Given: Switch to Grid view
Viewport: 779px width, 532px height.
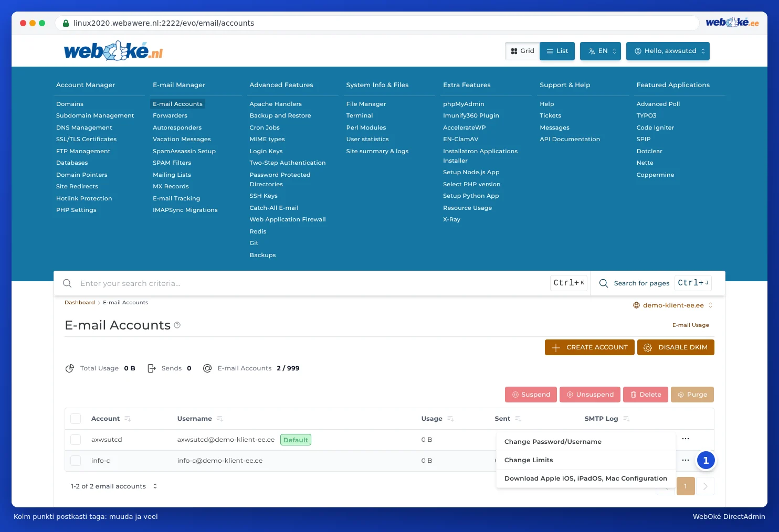Looking at the screenshot, I should 522,51.
